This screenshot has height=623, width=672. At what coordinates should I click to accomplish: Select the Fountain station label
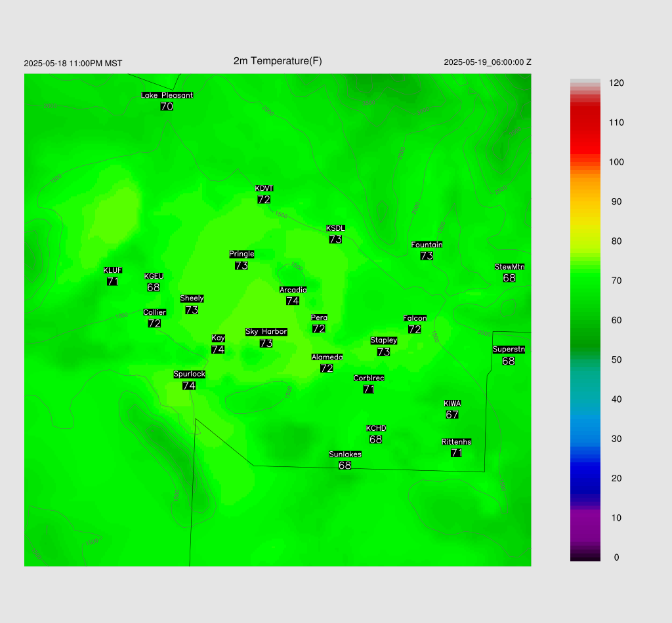427,245
